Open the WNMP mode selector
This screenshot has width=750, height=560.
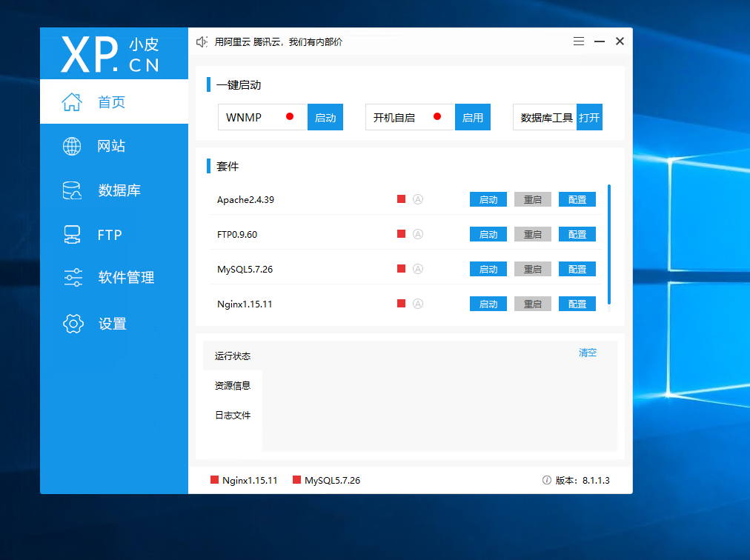(262, 116)
